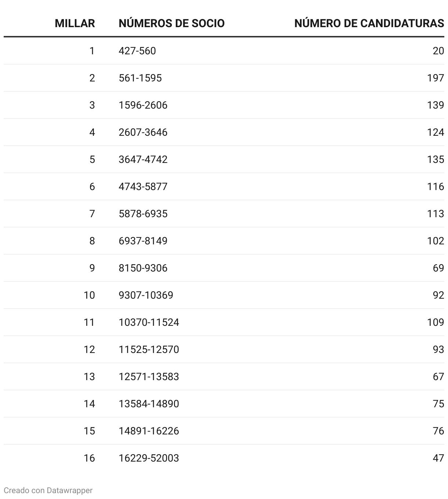The image size is (448, 499).
Task: Click the range 9307-10369 cell
Action: pos(146,295)
